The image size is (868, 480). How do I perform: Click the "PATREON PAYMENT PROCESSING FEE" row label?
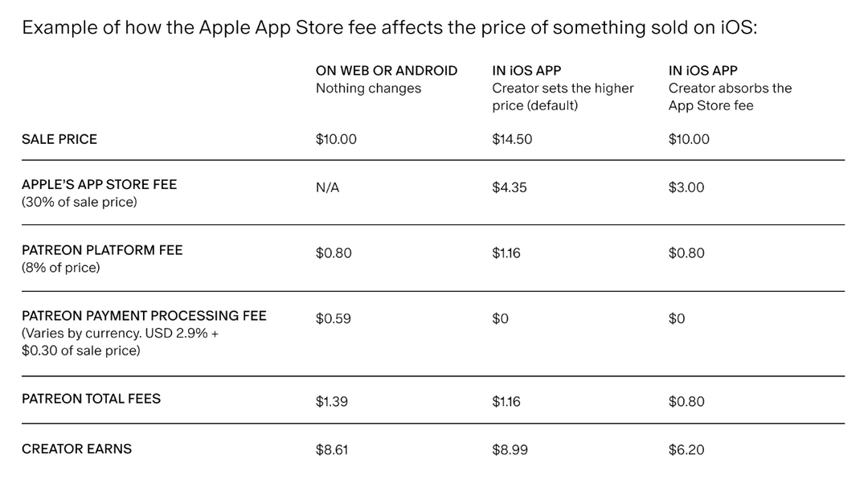tap(144, 316)
